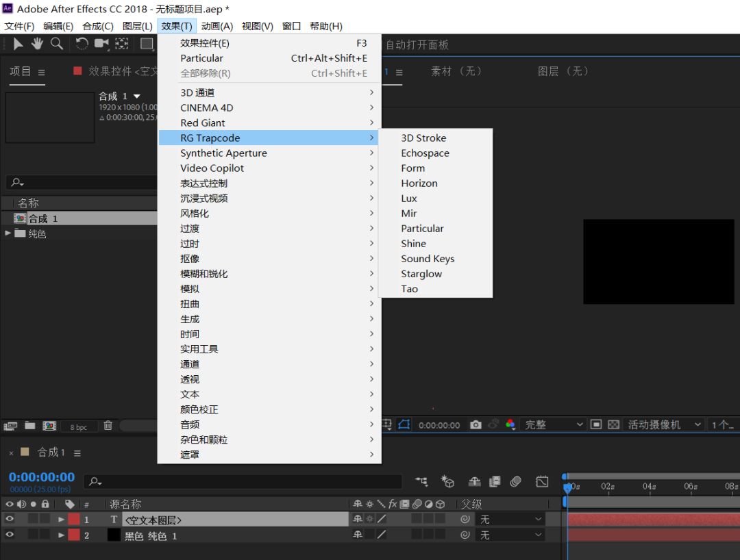Screen dimensions: 740x560
Task: Open the composition name dropdown arrow in Project
Action: 137,96
